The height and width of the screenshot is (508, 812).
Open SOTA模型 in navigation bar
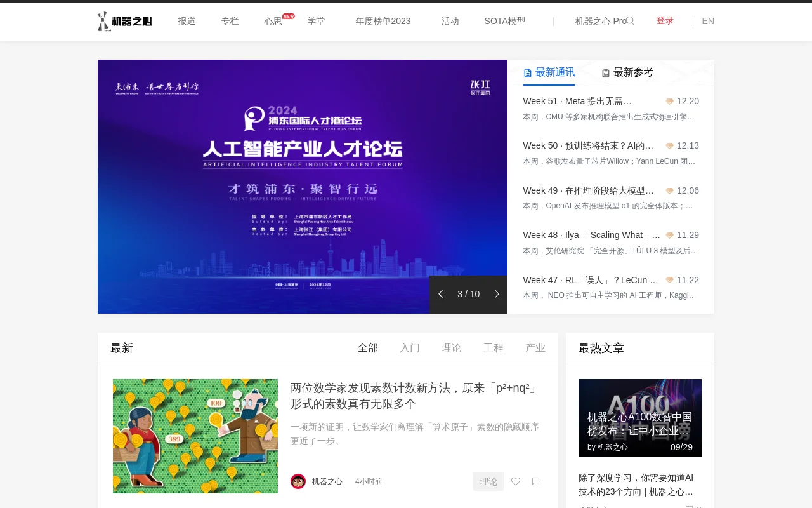(505, 21)
